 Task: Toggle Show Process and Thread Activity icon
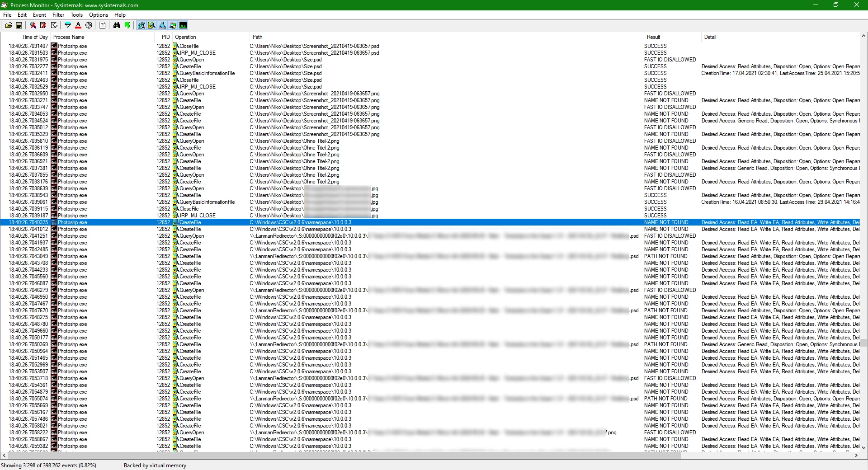pos(173,25)
